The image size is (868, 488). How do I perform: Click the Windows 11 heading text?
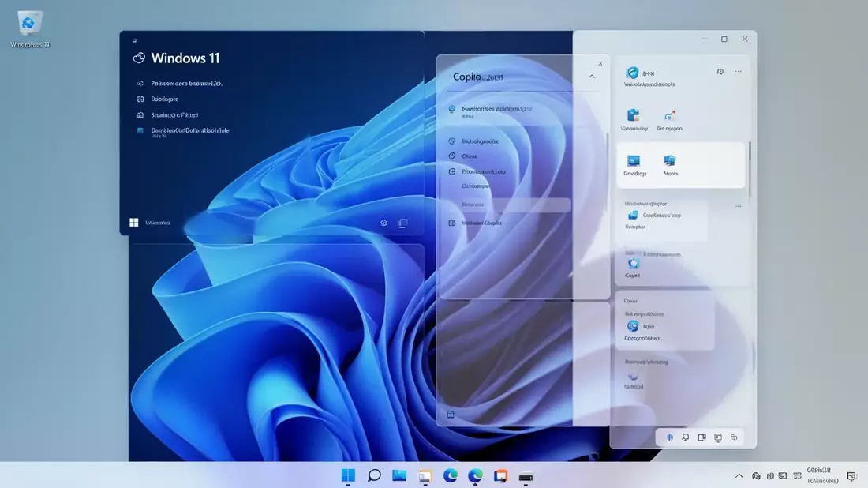click(185, 58)
